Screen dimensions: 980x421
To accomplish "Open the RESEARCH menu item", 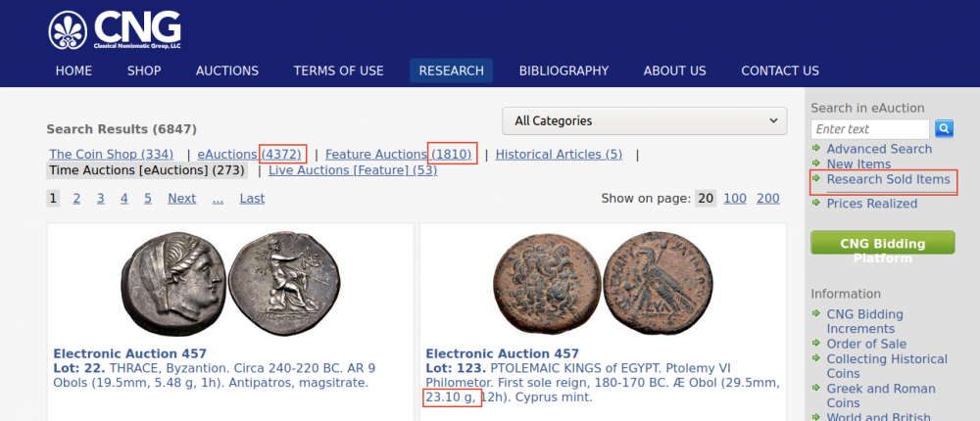I will (451, 70).
